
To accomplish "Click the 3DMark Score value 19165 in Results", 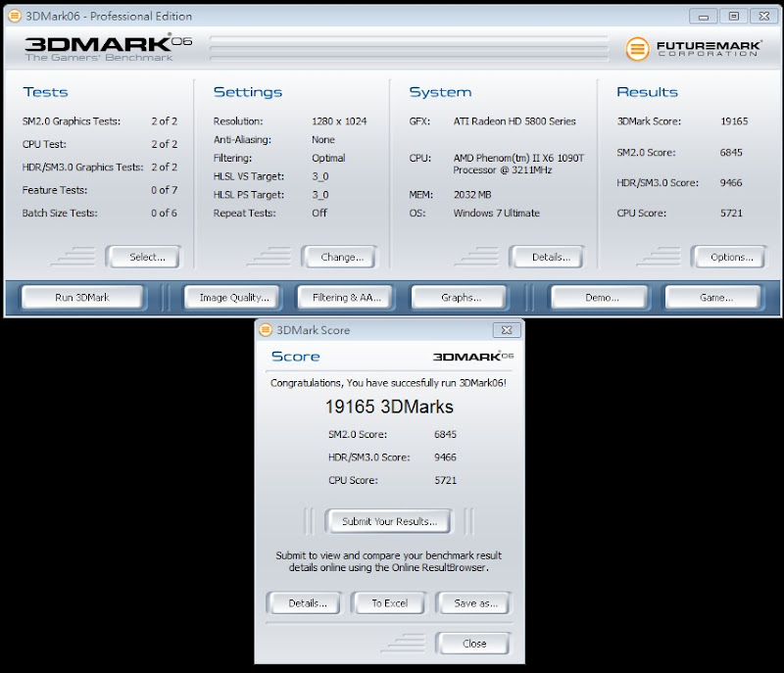I will point(734,120).
